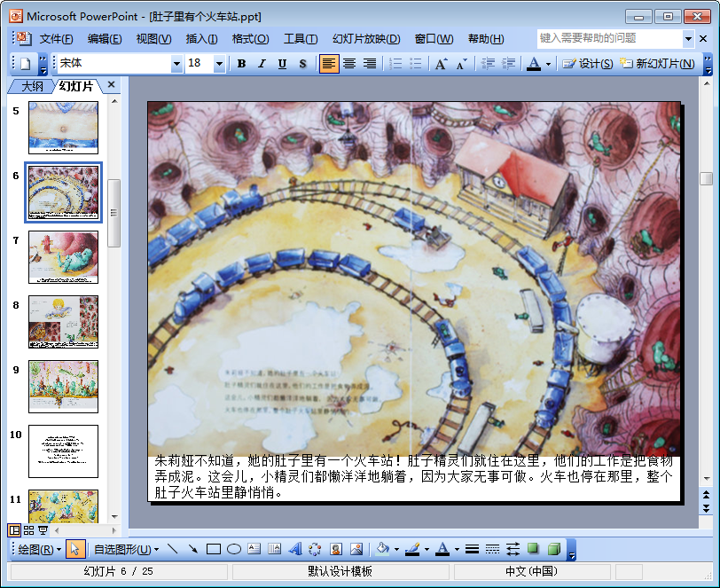
Task: Select slide 5 thumbnail
Action: [x=63, y=127]
